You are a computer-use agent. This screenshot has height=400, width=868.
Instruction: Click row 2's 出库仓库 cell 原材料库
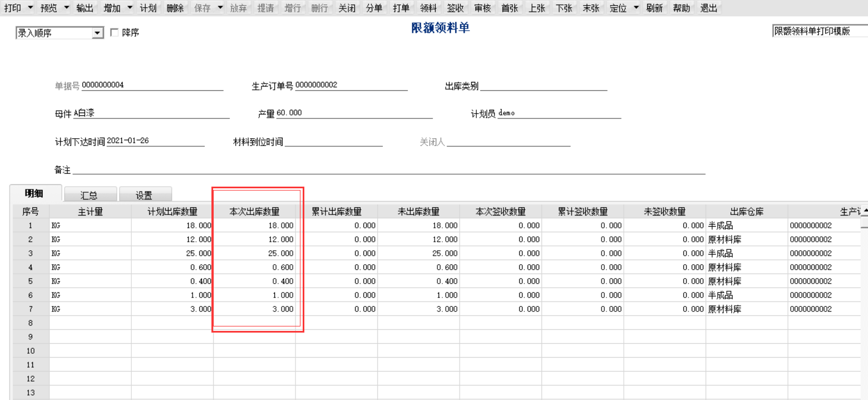click(747, 240)
